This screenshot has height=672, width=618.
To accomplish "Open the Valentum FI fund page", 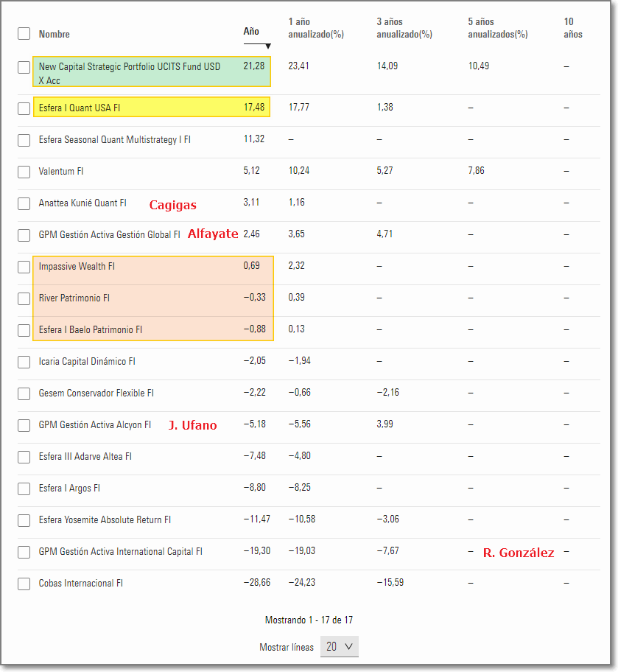I will coord(61,172).
